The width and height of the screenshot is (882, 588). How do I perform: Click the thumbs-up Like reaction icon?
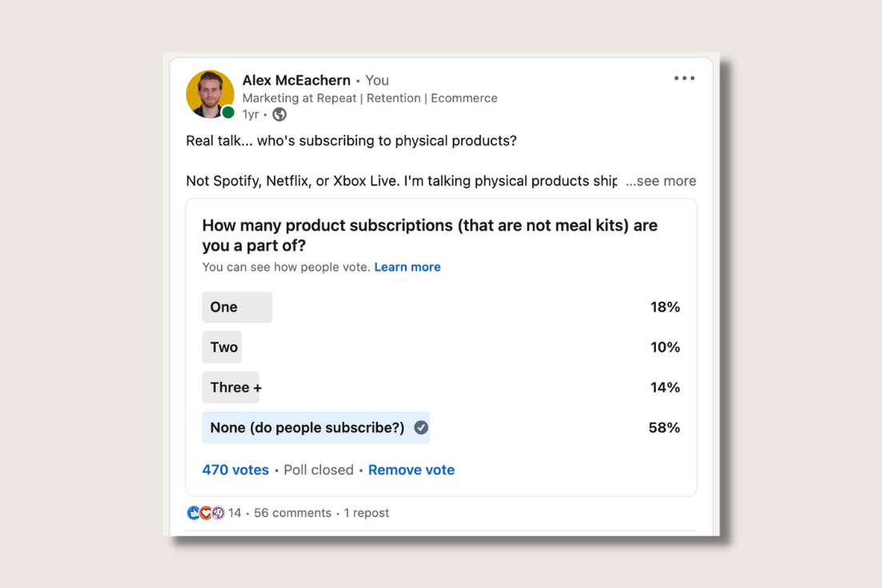[x=193, y=513]
